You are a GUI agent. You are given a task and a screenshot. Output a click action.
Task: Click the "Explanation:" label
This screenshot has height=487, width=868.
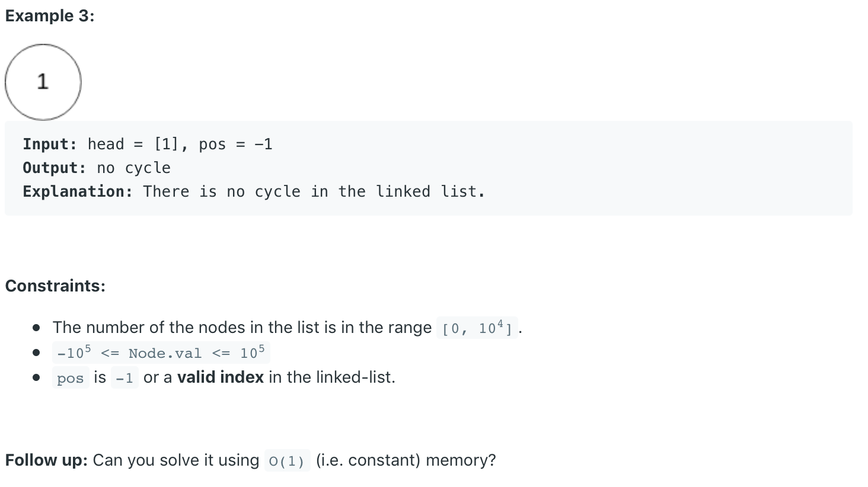coord(78,191)
